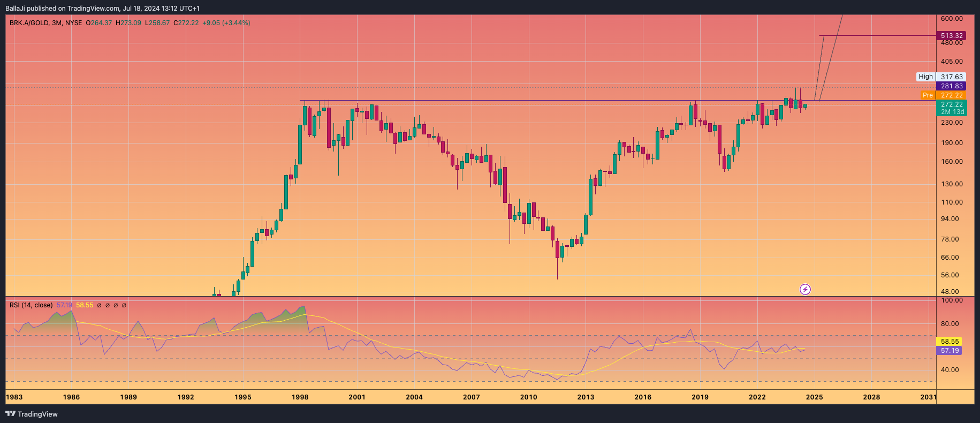Click the 2016 label on time axis

pos(643,397)
